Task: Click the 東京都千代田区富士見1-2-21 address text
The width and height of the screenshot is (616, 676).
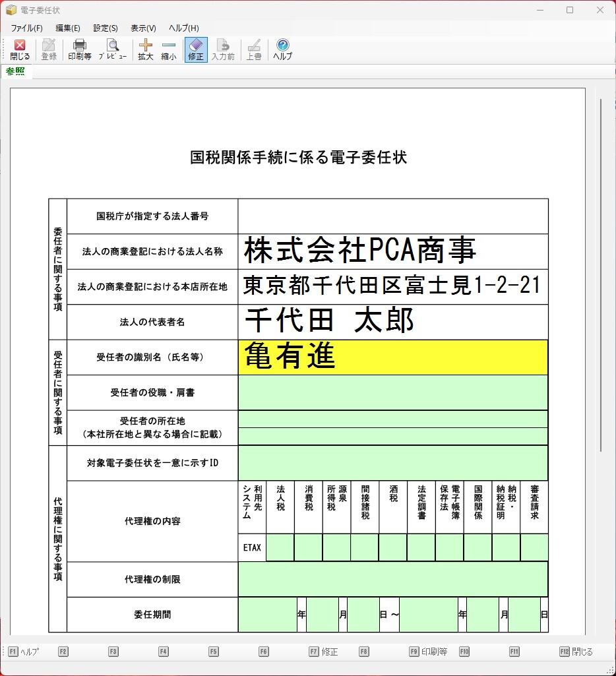Action: tap(392, 286)
